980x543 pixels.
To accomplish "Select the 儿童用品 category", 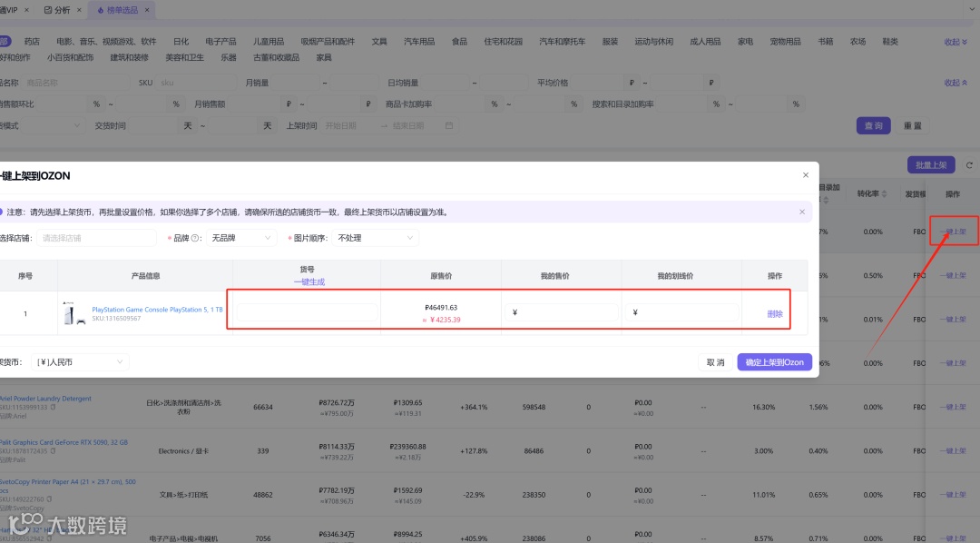I will [x=268, y=41].
